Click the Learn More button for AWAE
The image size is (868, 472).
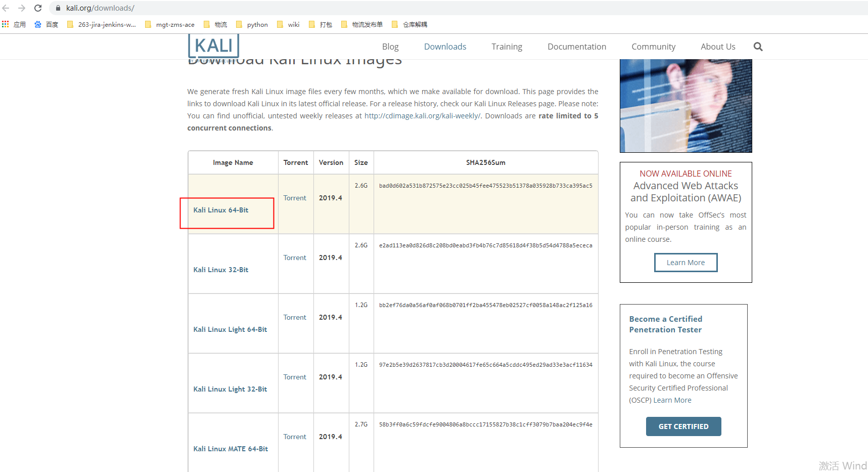[686, 263]
